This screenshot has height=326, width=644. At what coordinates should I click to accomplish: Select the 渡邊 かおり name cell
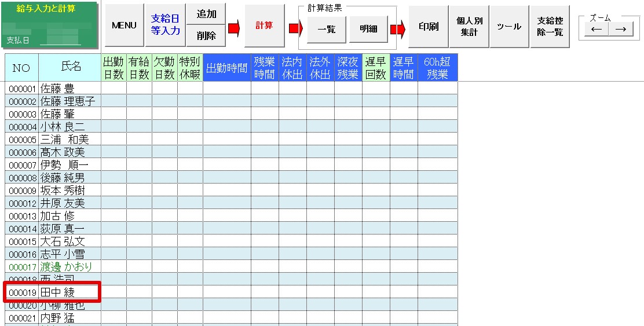tap(69, 267)
